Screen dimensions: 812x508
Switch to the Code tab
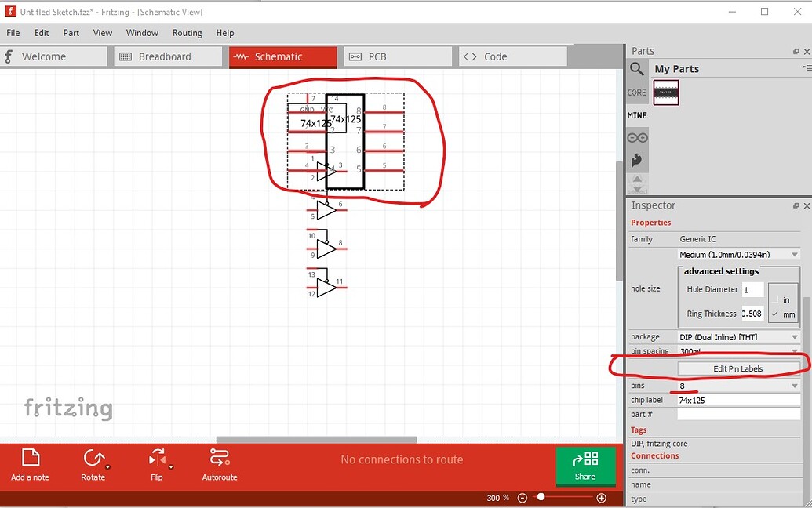(512, 56)
